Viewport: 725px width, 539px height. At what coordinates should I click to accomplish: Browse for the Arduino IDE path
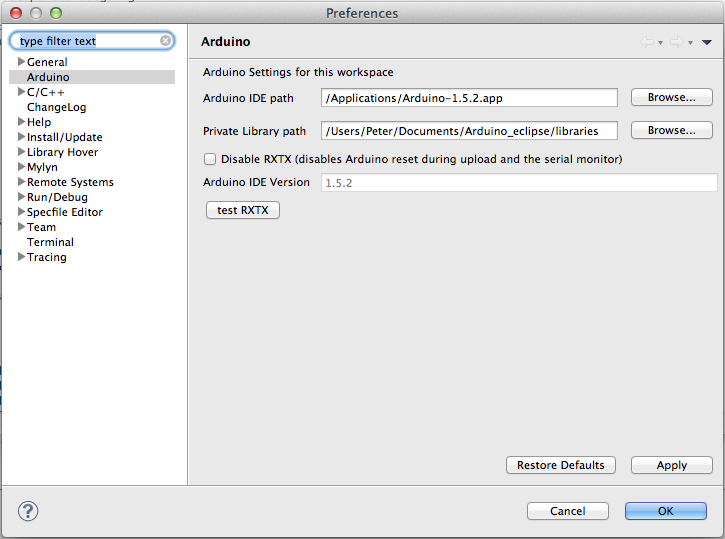(671, 97)
